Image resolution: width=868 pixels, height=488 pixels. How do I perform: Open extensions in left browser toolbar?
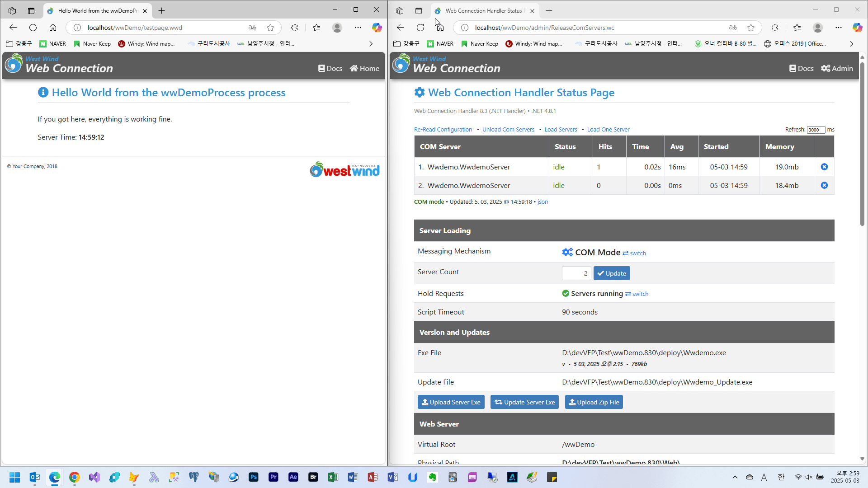pyautogui.click(x=294, y=28)
